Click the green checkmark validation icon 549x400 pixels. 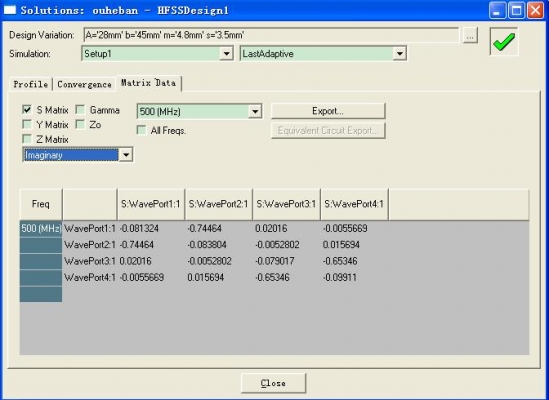coord(504,41)
